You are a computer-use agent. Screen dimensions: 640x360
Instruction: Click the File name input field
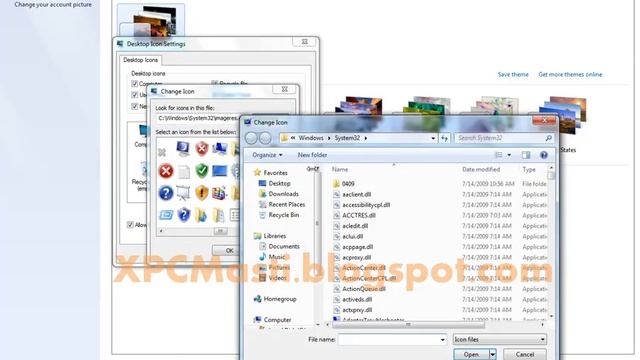point(388,340)
